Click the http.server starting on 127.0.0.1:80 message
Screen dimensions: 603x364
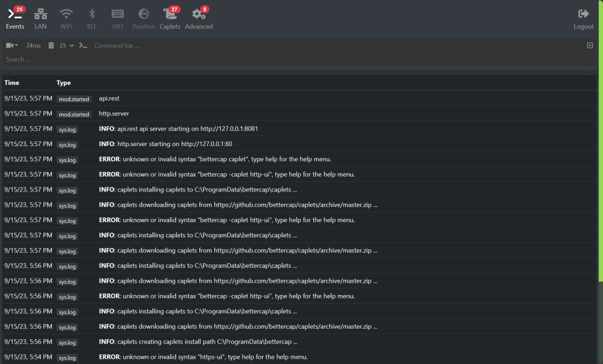pos(165,144)
